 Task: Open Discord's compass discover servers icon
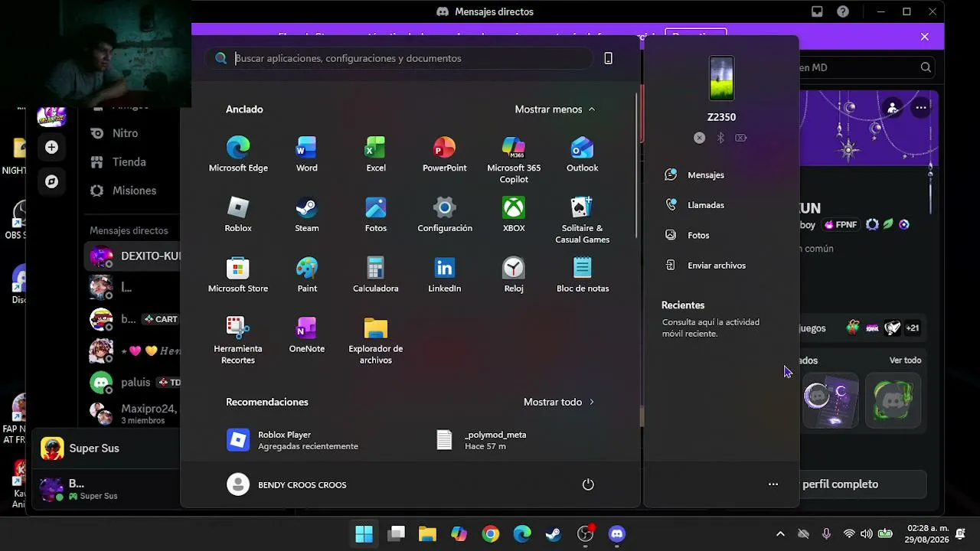tap(51, 181)
